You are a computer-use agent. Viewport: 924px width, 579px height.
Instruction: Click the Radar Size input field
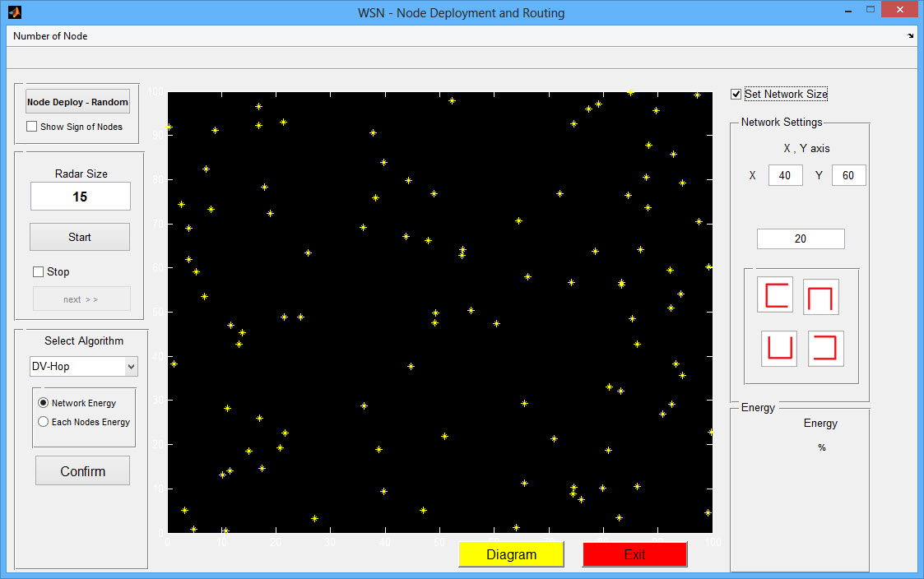[81, 197]
